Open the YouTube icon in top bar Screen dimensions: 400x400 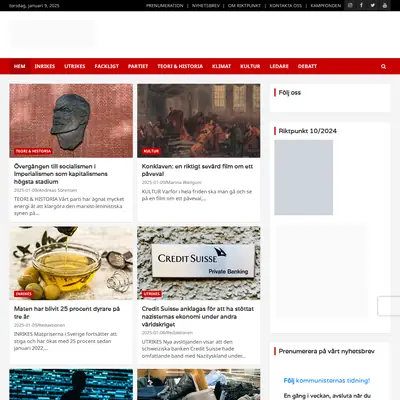[x=384, y=5]
